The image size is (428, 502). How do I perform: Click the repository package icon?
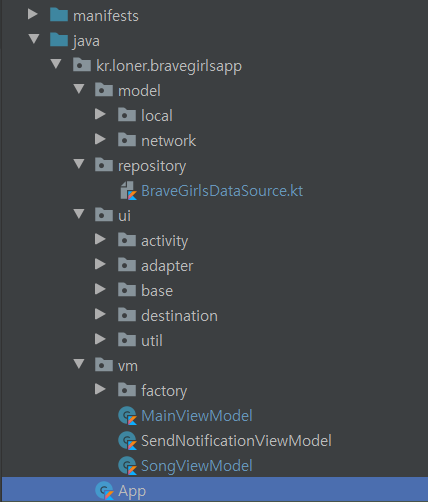104,165
